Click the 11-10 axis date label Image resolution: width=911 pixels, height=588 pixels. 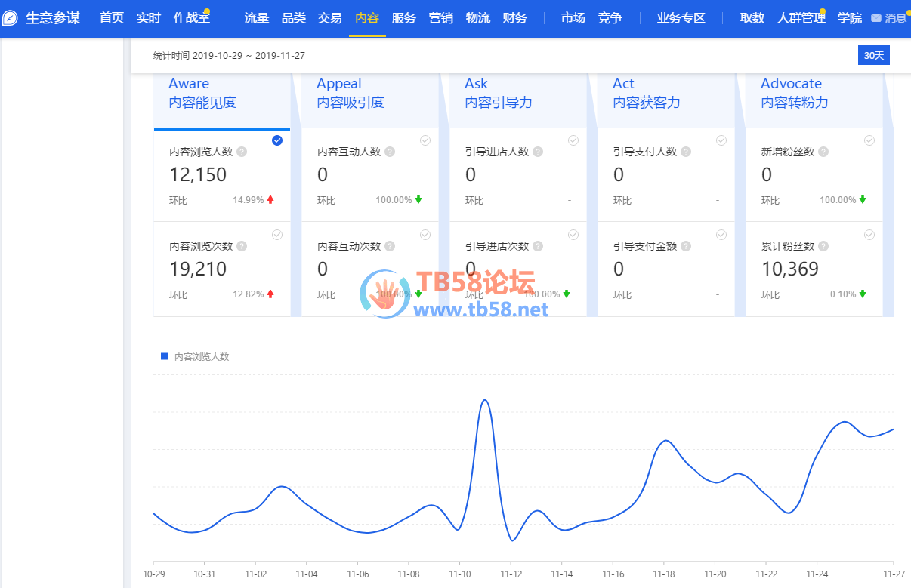click(460, 574)
